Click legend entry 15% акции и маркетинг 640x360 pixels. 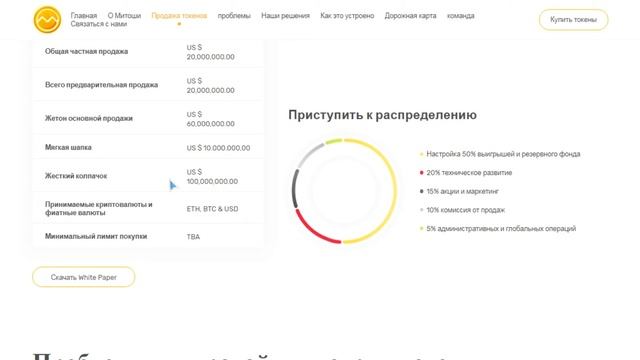(460, 191)
